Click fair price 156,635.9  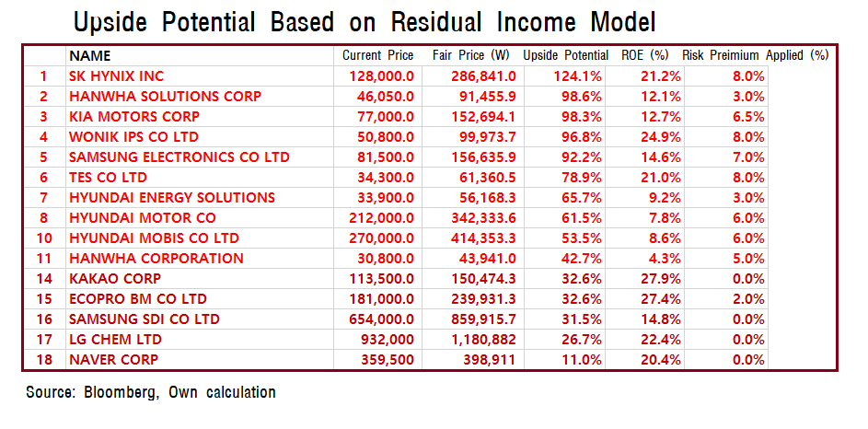coord(484,157)
